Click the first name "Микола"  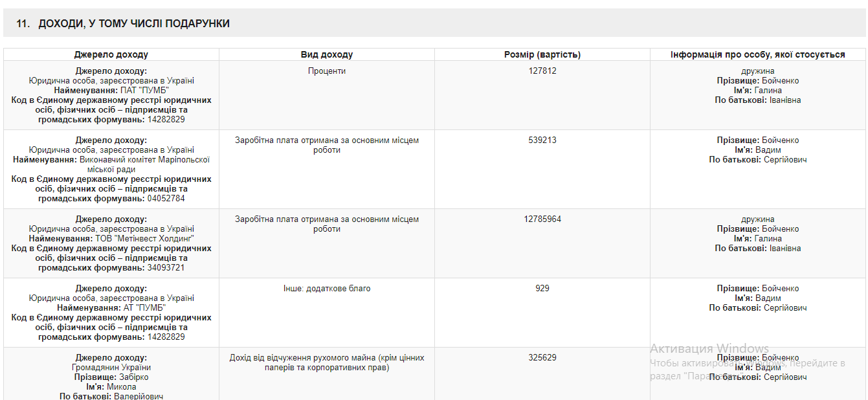[122, 387]
